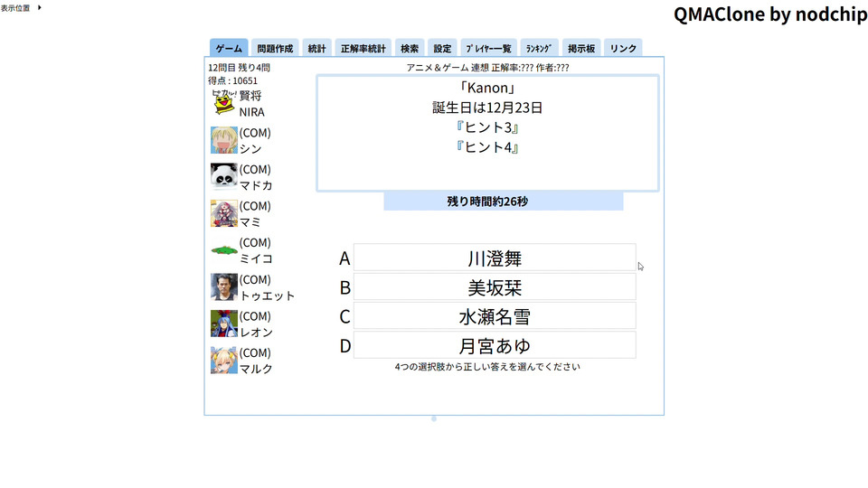Click the QMAClone by nodchip title
Screen dimensions: 868x488
[x=770, y=14]
